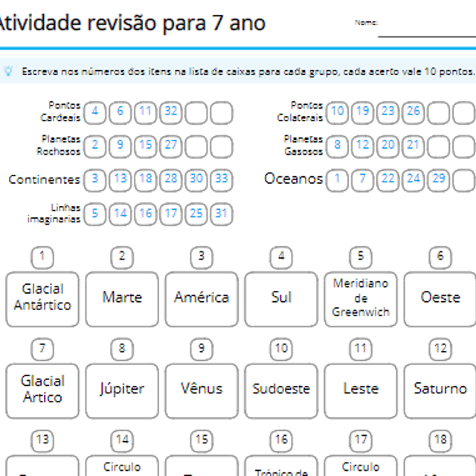Select Linhas imaginarias box containing 5
The image size is (476, 476).
[95, 214]
